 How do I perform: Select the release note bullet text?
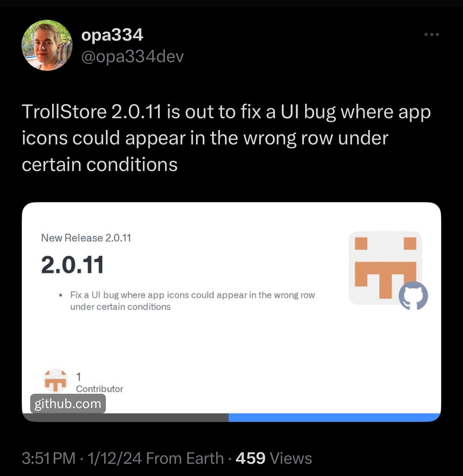pos(192,301)
